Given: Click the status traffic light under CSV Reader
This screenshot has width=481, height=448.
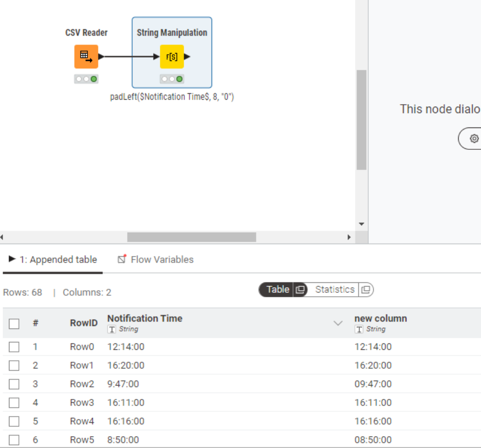Looking at the screenshot, I should [86, 79].
